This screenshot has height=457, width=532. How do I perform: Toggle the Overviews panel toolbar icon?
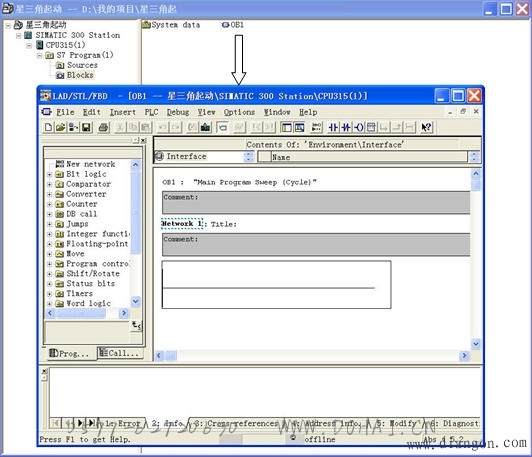(286, 127)
